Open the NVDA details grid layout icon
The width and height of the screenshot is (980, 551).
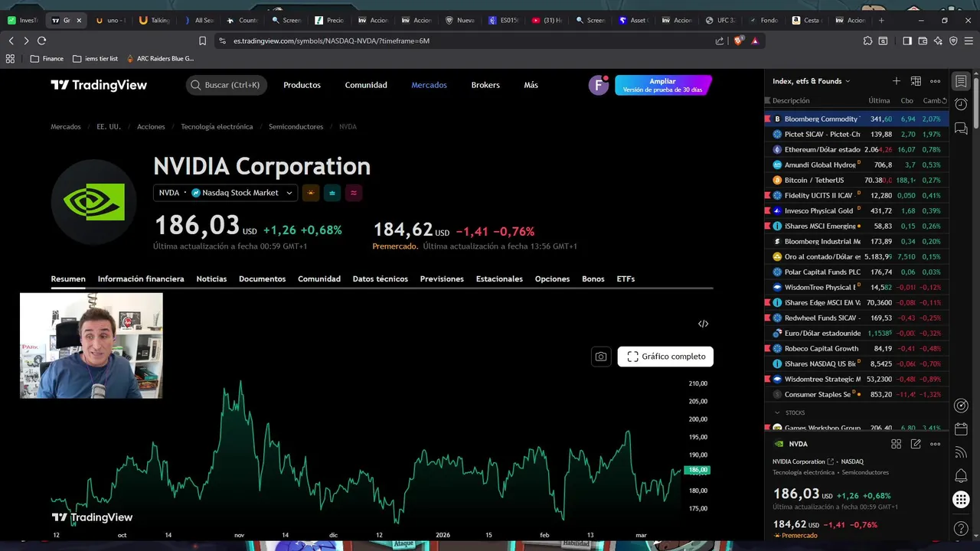[x=897, y=444]
